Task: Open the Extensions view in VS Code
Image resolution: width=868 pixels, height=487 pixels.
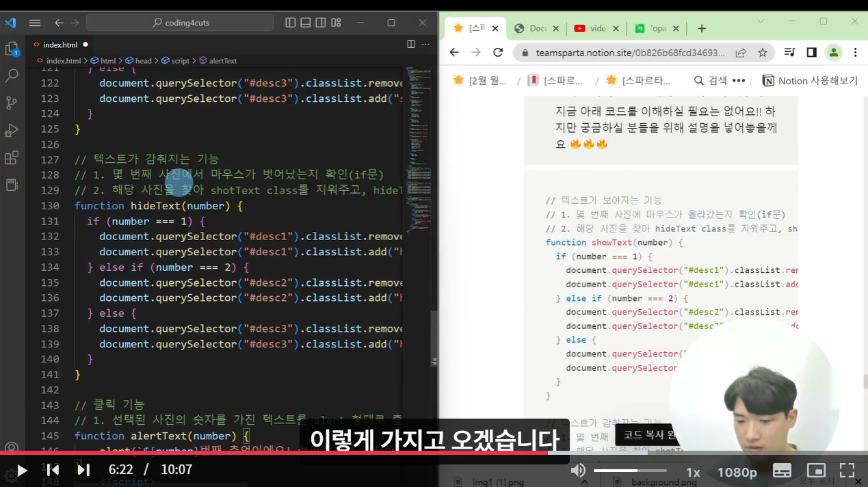Action: point(12,158)
